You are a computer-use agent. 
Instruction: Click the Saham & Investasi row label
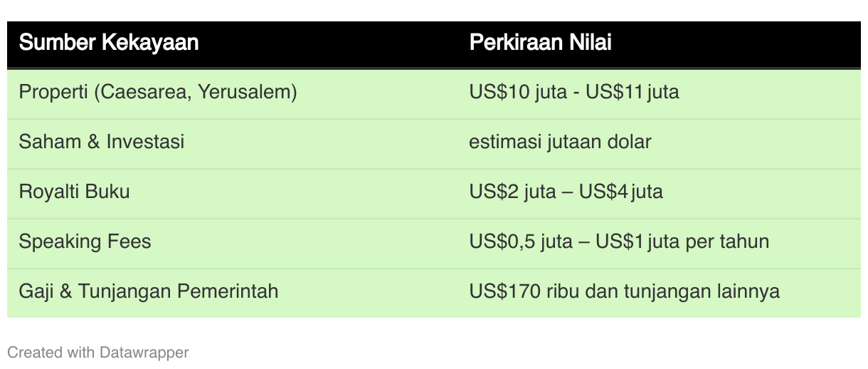pyautogui.click(x=102, y=142)
